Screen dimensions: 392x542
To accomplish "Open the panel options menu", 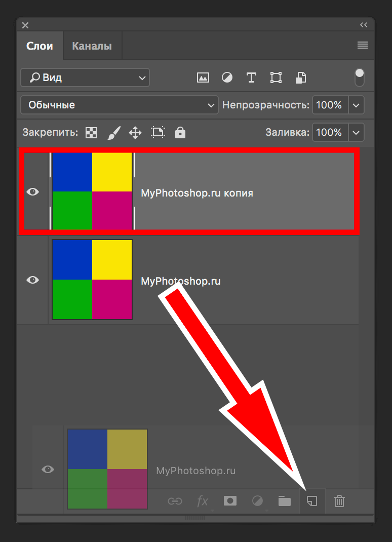I will (362, 45).
